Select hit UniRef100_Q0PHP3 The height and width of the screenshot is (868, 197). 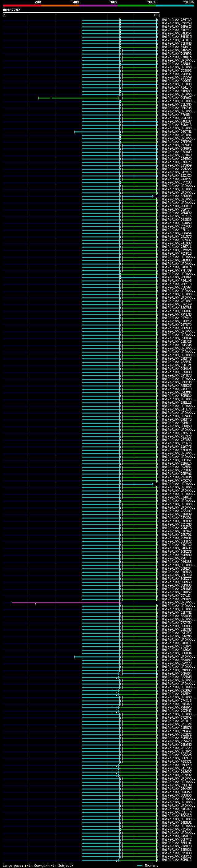pyautogui.click(x=177, y=54)
